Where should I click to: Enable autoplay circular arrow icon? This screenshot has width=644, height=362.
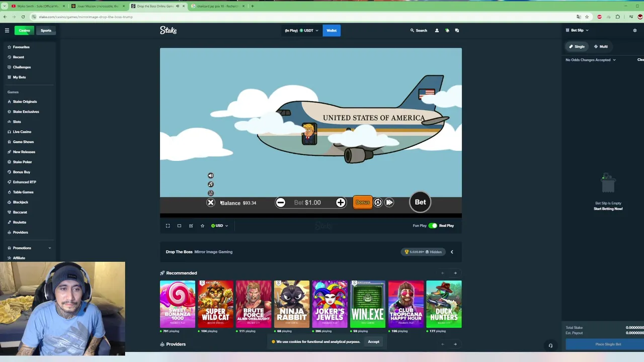pos(378,203)
